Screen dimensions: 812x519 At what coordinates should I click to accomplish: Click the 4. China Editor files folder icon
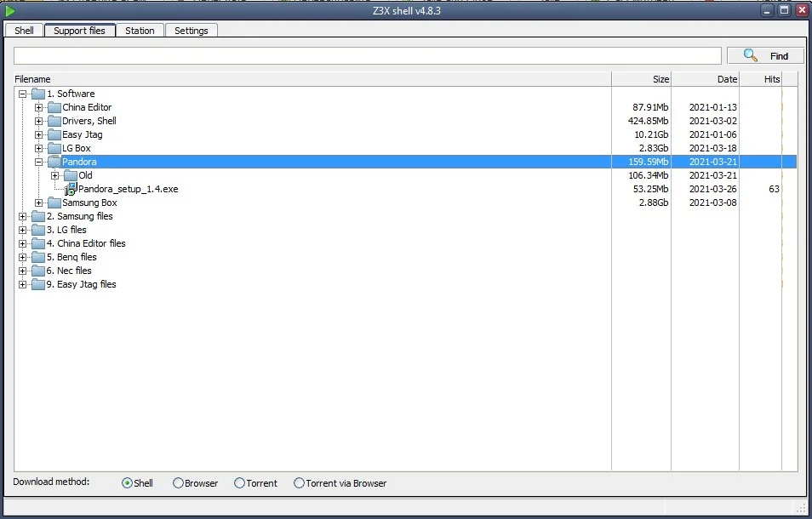tap(38, 243)
